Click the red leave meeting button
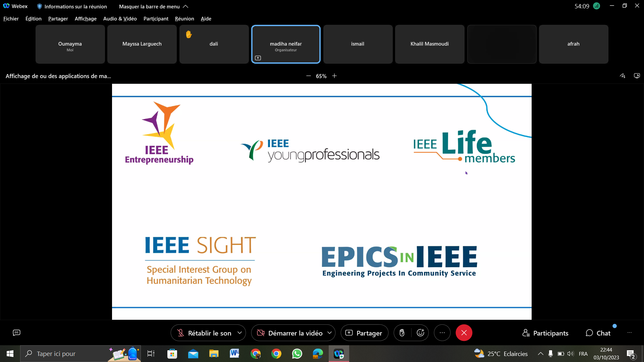Screen dimensions: 644x362 [464, 333]
